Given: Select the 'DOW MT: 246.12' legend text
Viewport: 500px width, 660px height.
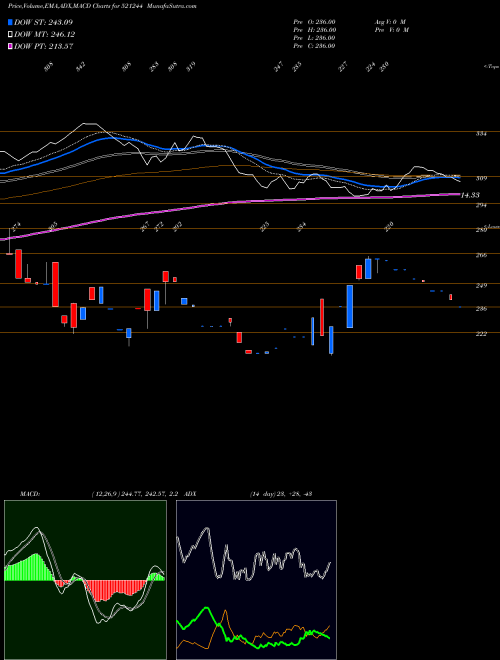Looking at the screenshot, I should [x=44, y=35].
